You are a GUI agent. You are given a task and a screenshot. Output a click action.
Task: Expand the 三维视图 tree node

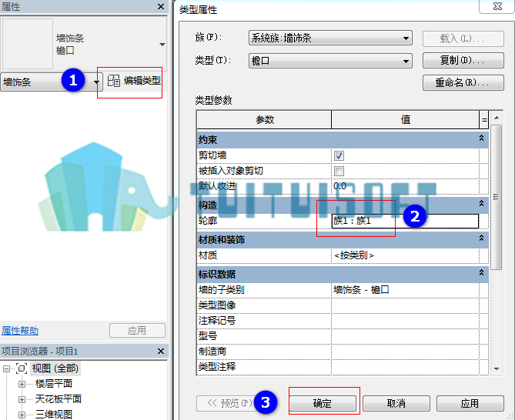22,415
